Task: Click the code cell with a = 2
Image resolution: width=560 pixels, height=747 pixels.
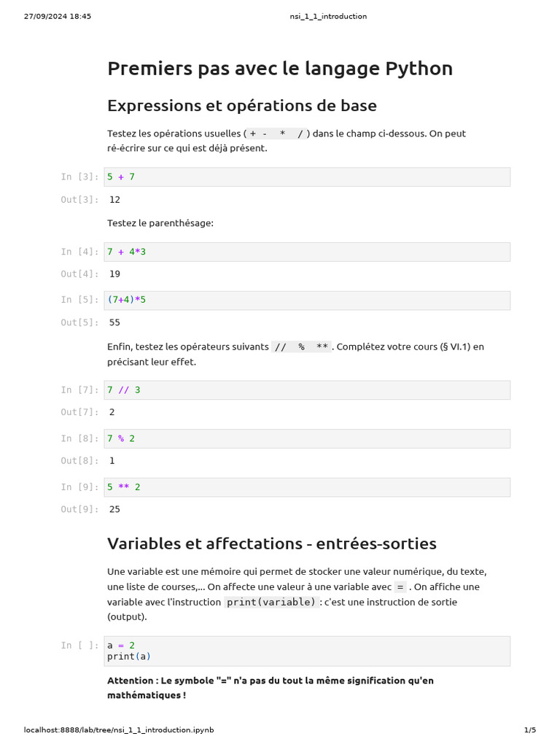Action: 307,651
